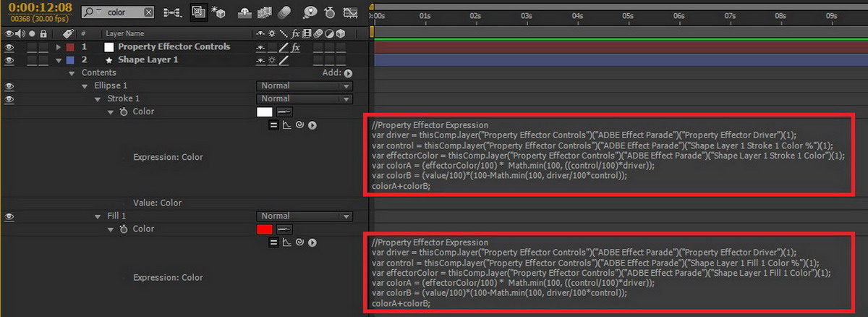Open expression language menu for fill Color
The width and height of the screenshot is (868, 317).
(x=312, y=242)
